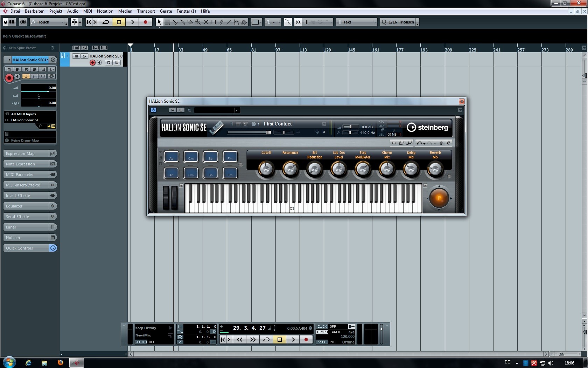
Task: Enable Write automation in inspector
Action: (x=34, y=69)
